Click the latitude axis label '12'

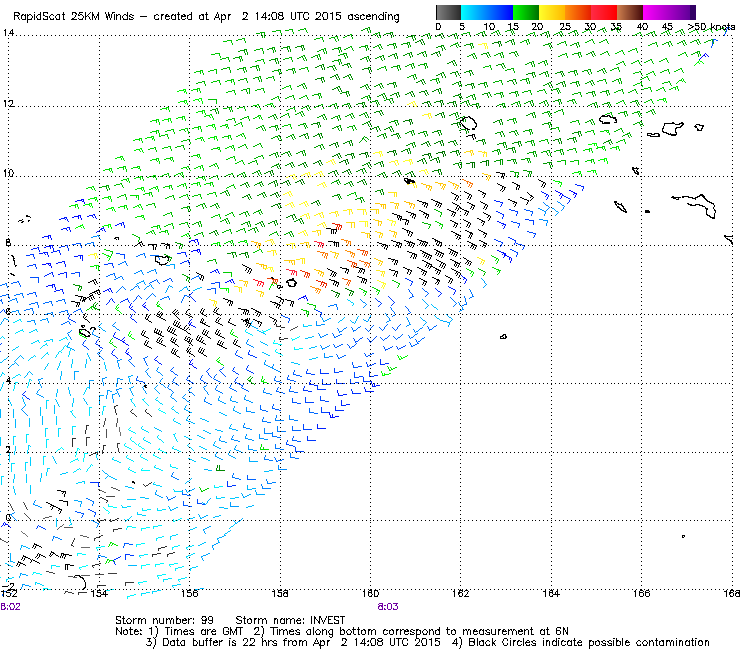click(x=8, y=103)
